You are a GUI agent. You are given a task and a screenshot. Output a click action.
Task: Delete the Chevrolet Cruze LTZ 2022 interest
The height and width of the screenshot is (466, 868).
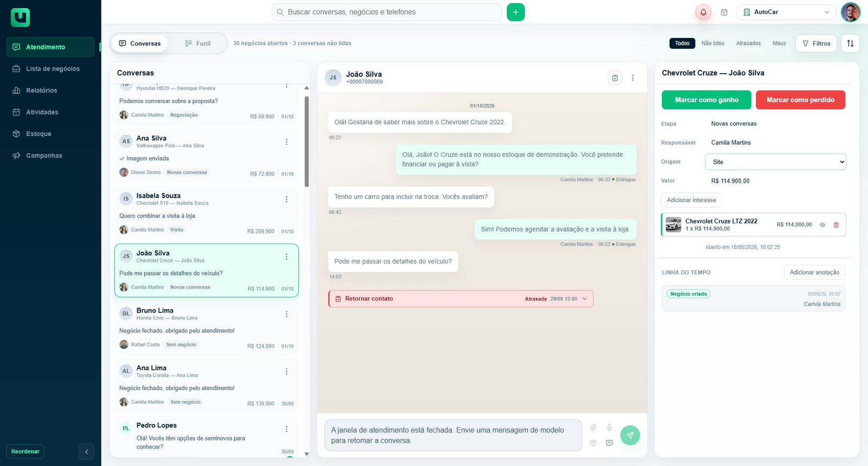coord(836,225)
